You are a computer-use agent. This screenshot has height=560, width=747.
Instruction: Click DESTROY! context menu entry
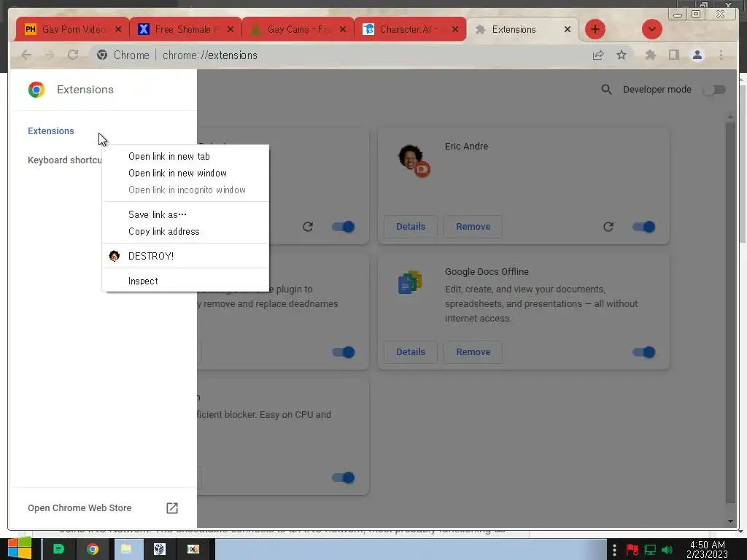point(186,256)
